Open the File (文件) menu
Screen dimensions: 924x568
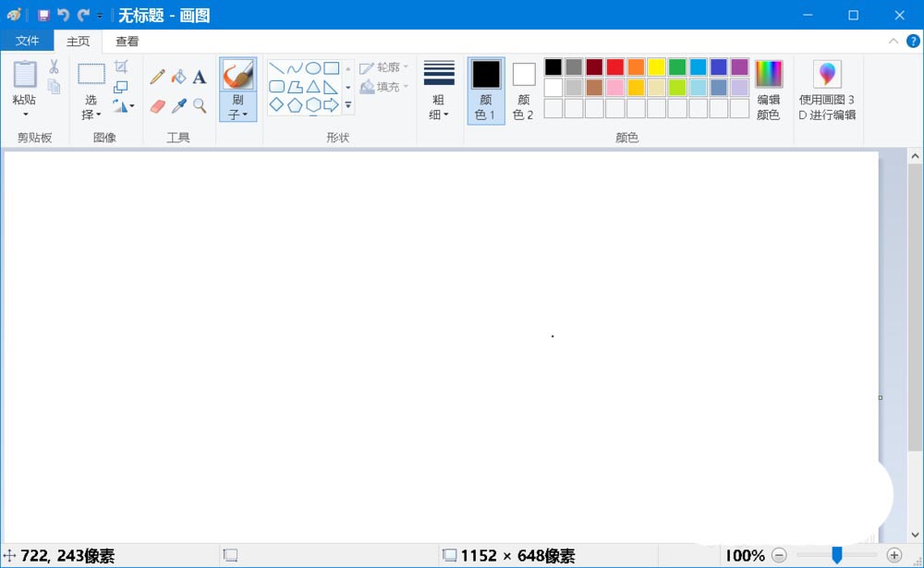tap(27, 41)
